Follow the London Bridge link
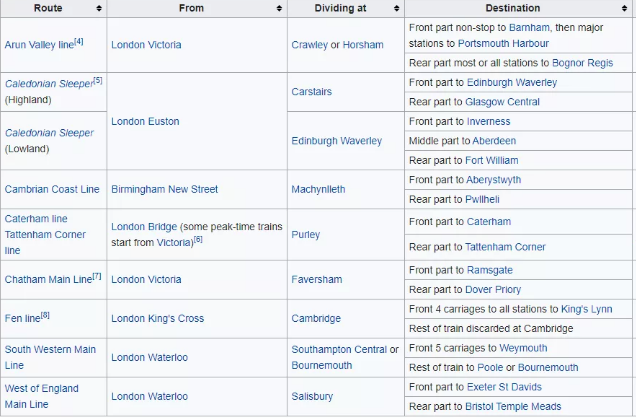636x418 pixels. pos(144,227)
